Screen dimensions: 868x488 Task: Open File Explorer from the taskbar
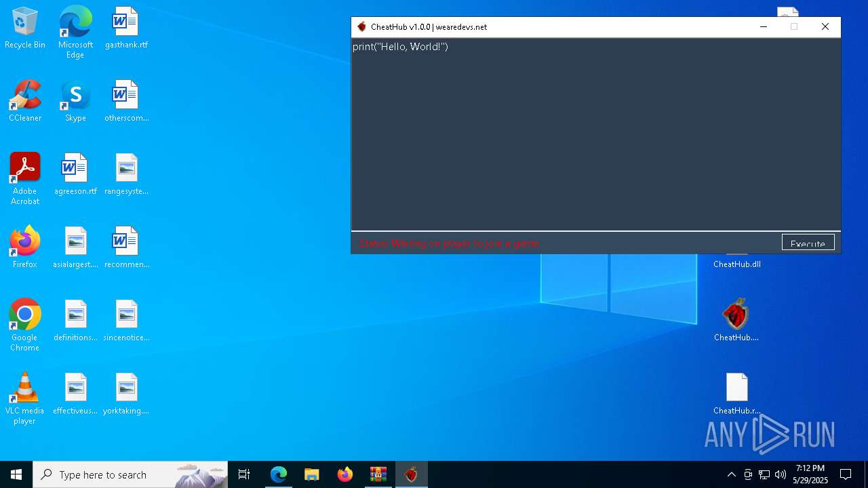click(311, 474)
